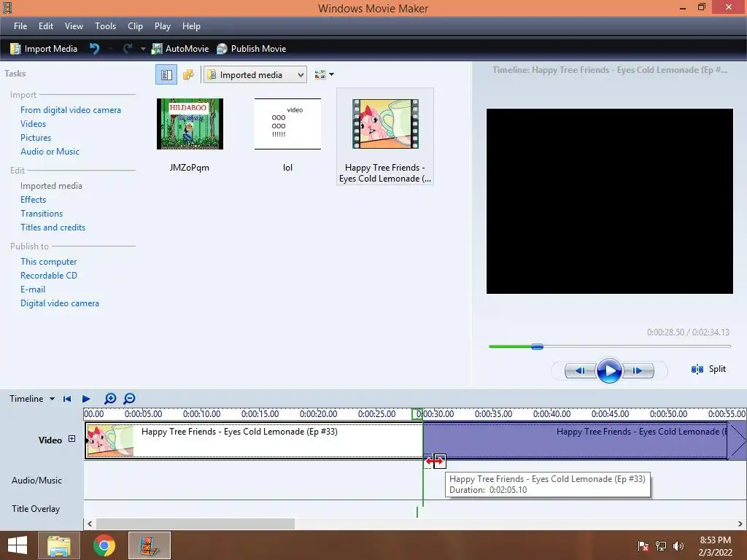Open the Transitions task link

(x=42, y=214)
